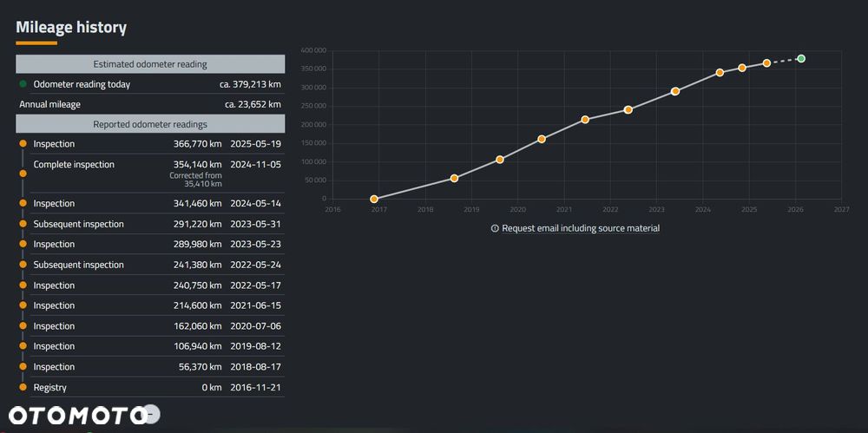Image resolution: width=868 pixels, height=433 pixels.
Task: Select the 56,370 km reading
Action: pos(200,366)
